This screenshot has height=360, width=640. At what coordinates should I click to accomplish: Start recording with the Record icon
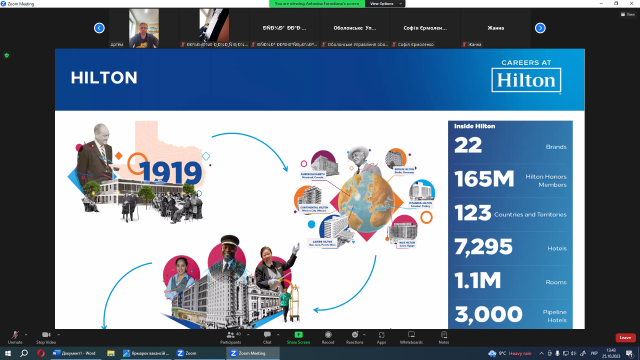328,335
